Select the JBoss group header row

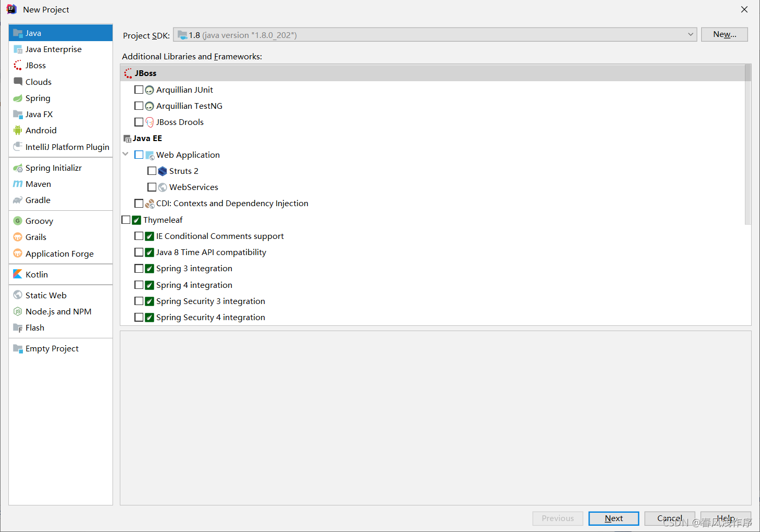432,73
